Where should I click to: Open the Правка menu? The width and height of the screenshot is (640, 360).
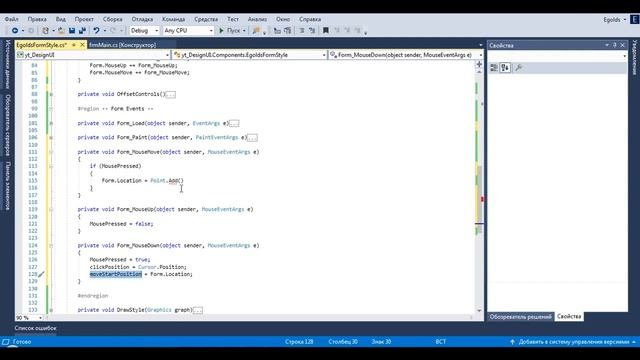37,19
